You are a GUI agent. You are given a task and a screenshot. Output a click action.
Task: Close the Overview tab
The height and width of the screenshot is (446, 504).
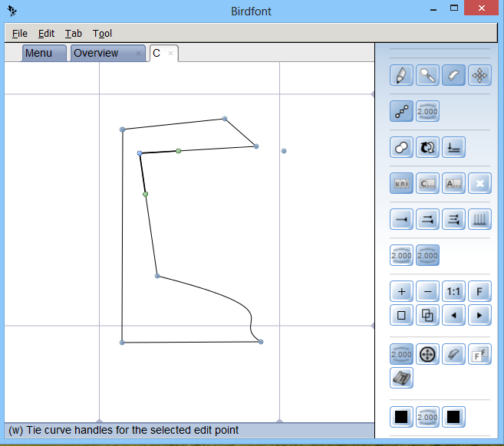tap(138, 54)
